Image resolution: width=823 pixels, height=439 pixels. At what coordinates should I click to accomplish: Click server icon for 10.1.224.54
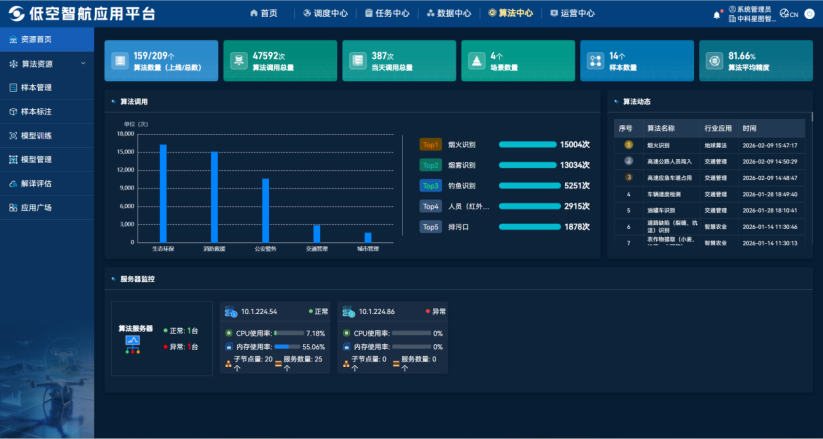click(x=230, y=312)
